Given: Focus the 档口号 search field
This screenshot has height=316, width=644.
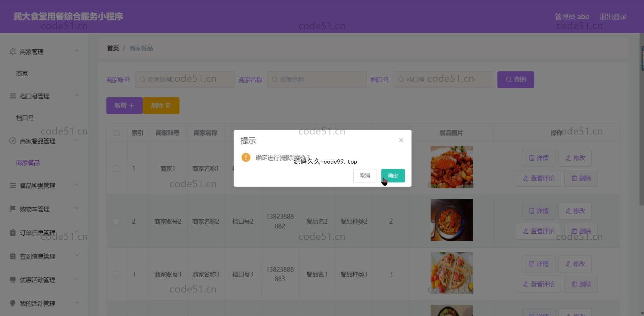Looking at the screenshot, I should pos(443,80).
